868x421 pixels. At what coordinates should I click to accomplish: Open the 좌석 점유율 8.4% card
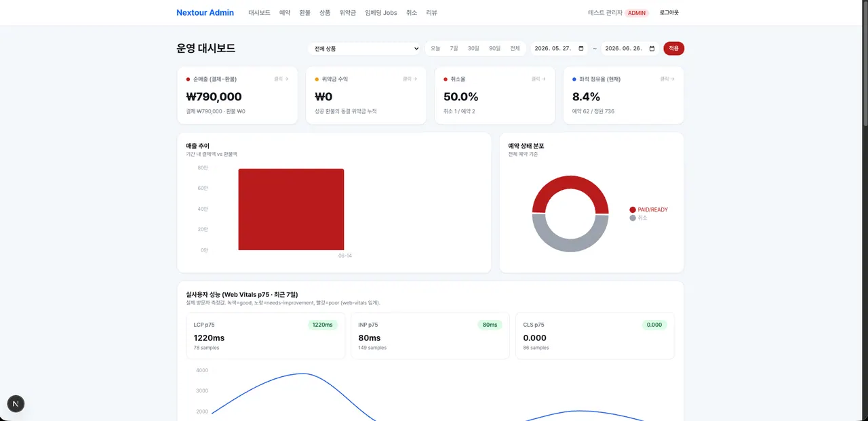click(x=624, y=95)
